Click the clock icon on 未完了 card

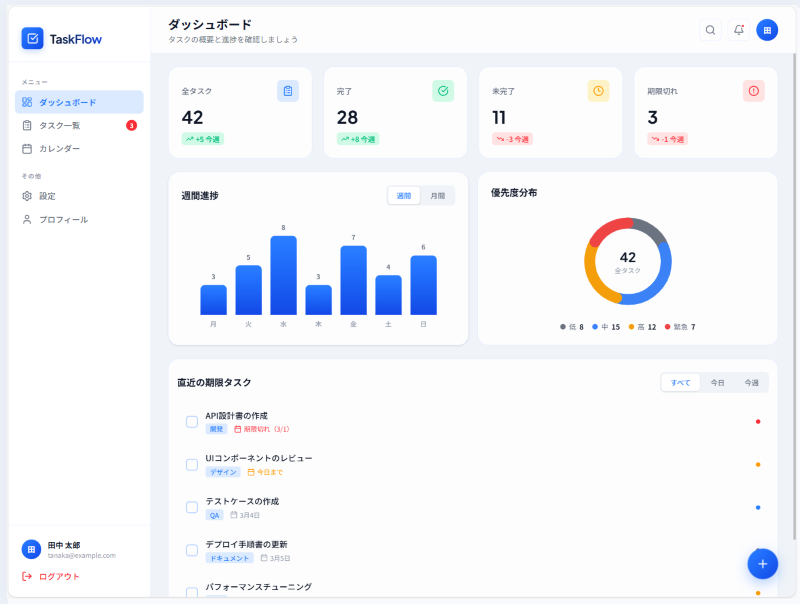(598, 91)
